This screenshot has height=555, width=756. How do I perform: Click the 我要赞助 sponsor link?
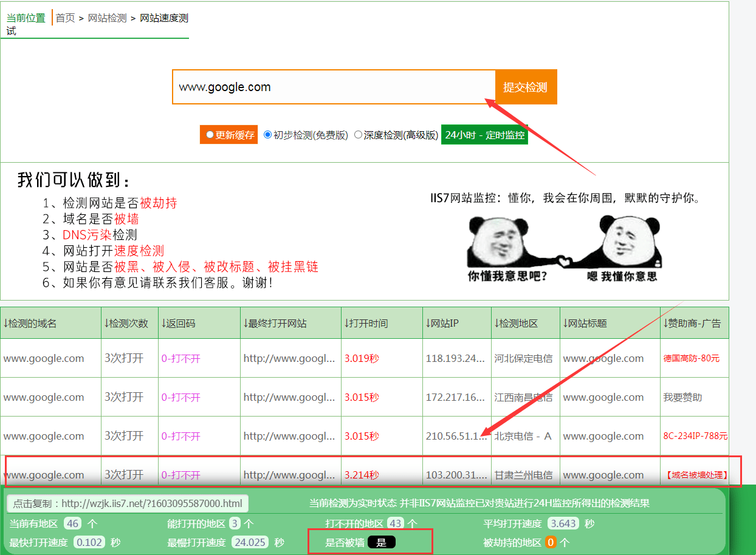pos(684,397)
